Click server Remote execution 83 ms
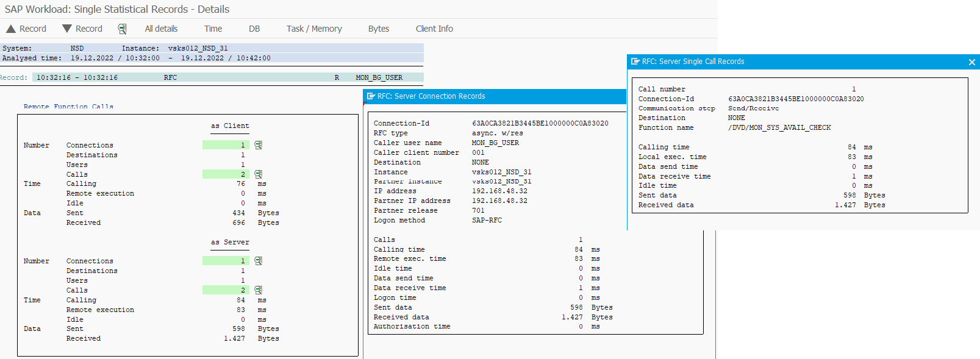 pos(251,310)
